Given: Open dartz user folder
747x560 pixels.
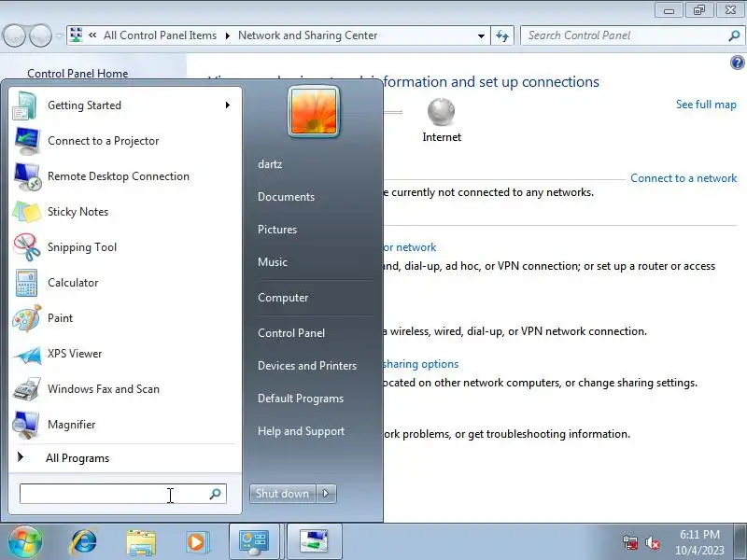Looking at the screenshot, I should 270,164.
